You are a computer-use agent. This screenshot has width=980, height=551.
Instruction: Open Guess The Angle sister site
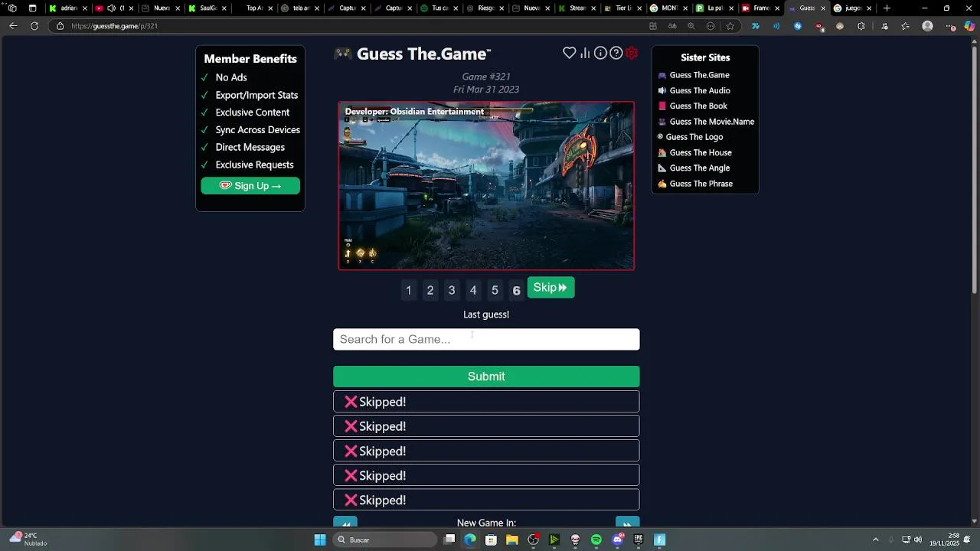(x=699, y=168)
